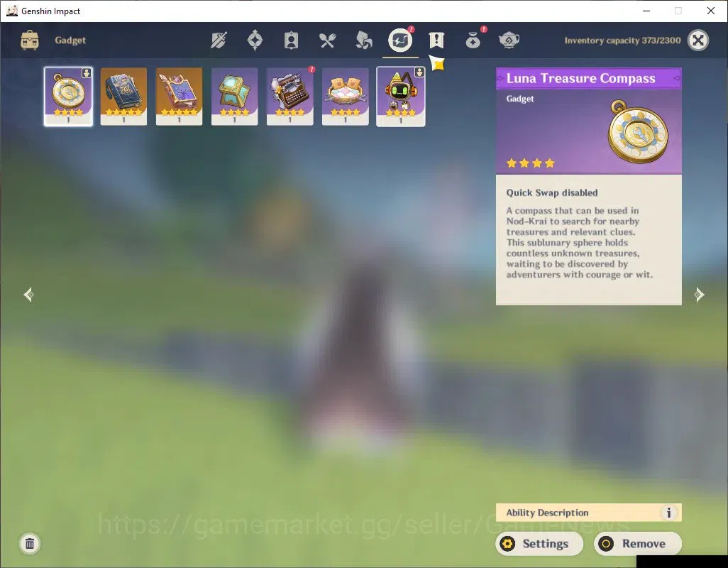Image resolution: width=728 pixels, height=568 pixels.
Task: Click the Genshin Impact title bar icon
Action: coord(12,11)
